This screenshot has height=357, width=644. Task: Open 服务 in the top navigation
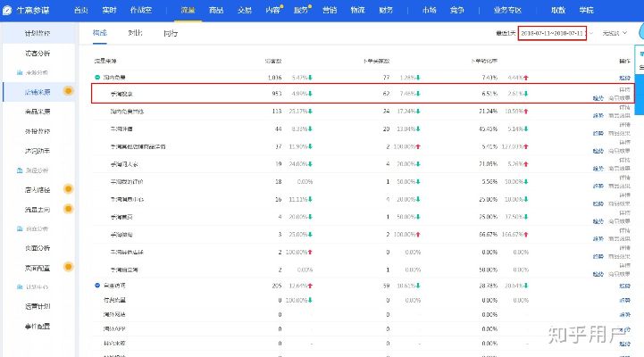301,10
